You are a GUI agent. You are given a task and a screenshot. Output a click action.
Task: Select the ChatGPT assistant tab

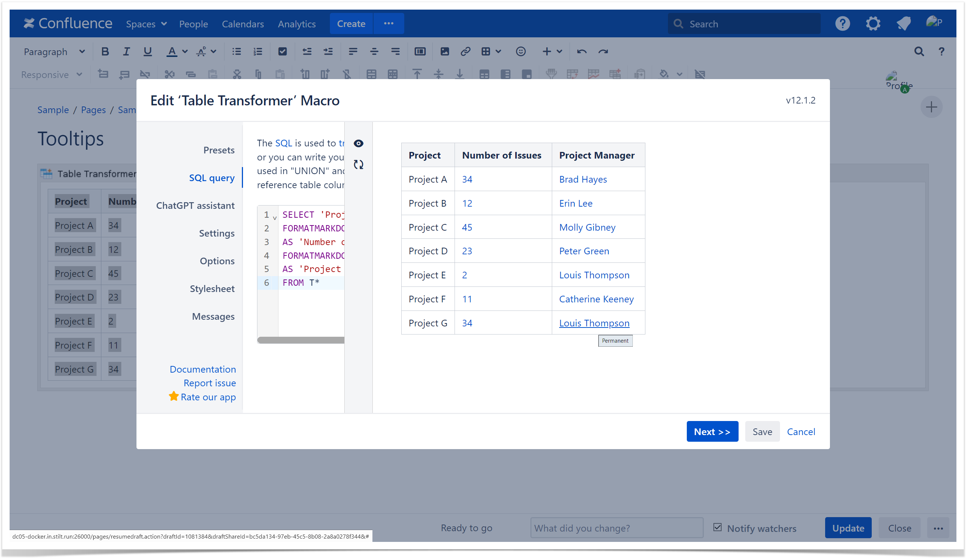[195, 205]
